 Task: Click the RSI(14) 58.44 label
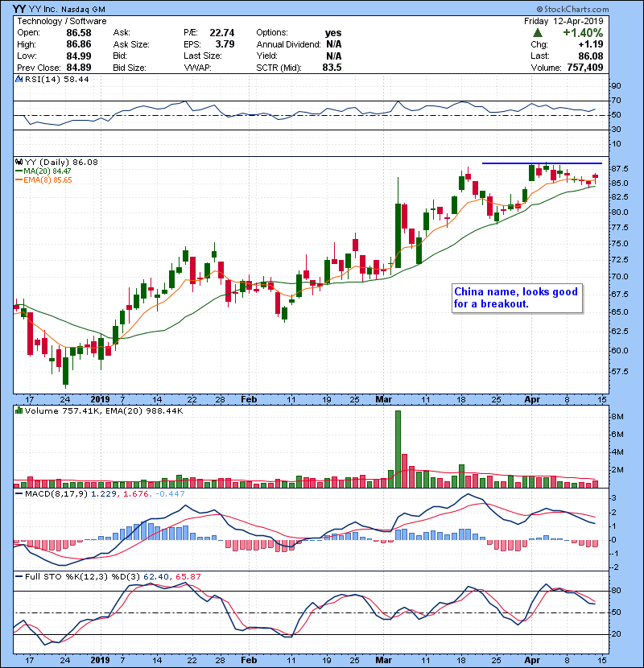coord(56,79)
